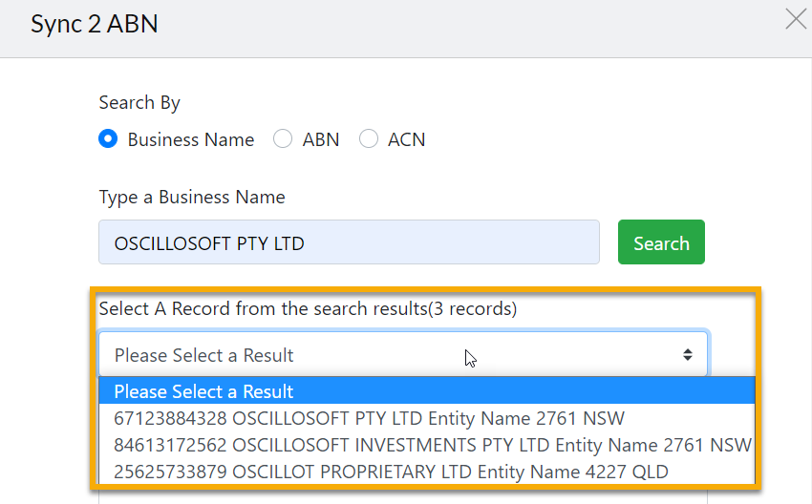
Task: Click the Search By heading
Action: (x=139, y=102)
